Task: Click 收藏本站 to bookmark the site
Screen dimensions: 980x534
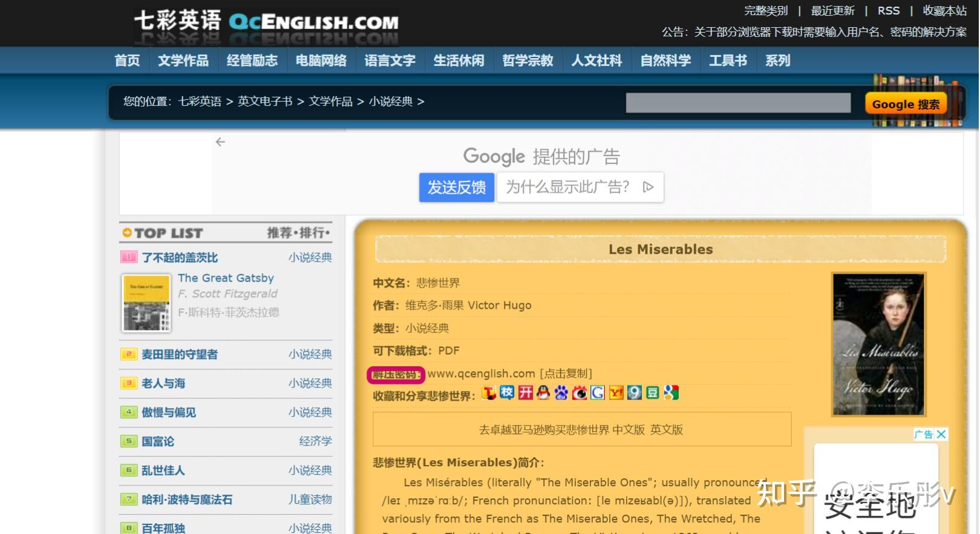Action: click(944, 11)
